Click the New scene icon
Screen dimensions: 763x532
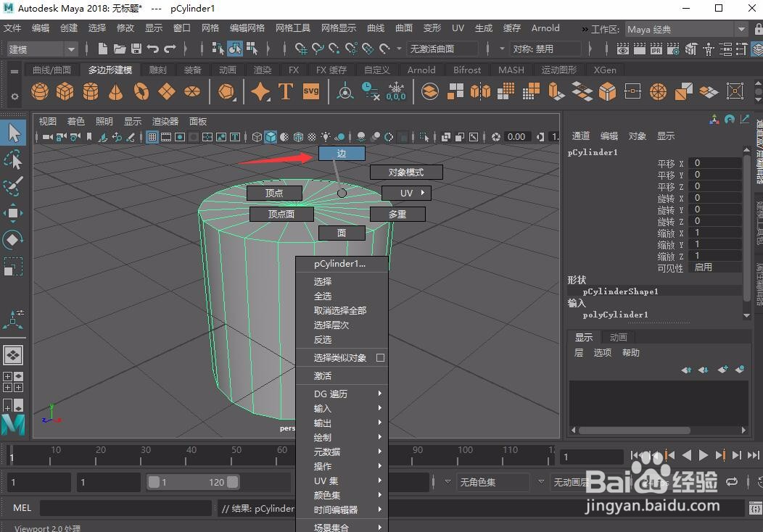[103, 49]
